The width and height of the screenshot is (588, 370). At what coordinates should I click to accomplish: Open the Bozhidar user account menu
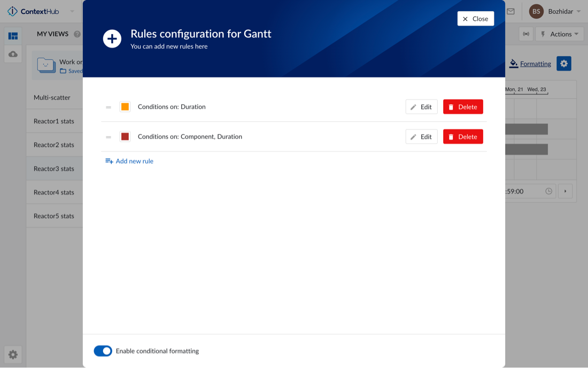point(554,11)
